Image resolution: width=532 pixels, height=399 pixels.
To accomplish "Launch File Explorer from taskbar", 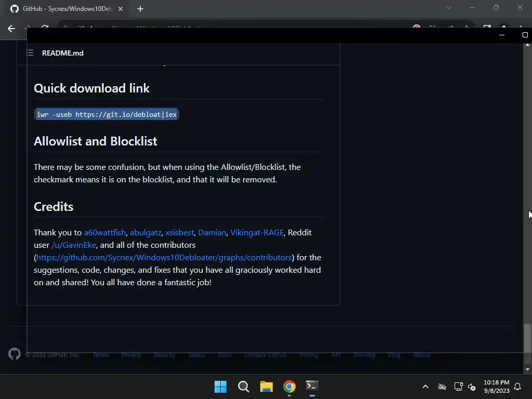I will click(x=267, y=387).
